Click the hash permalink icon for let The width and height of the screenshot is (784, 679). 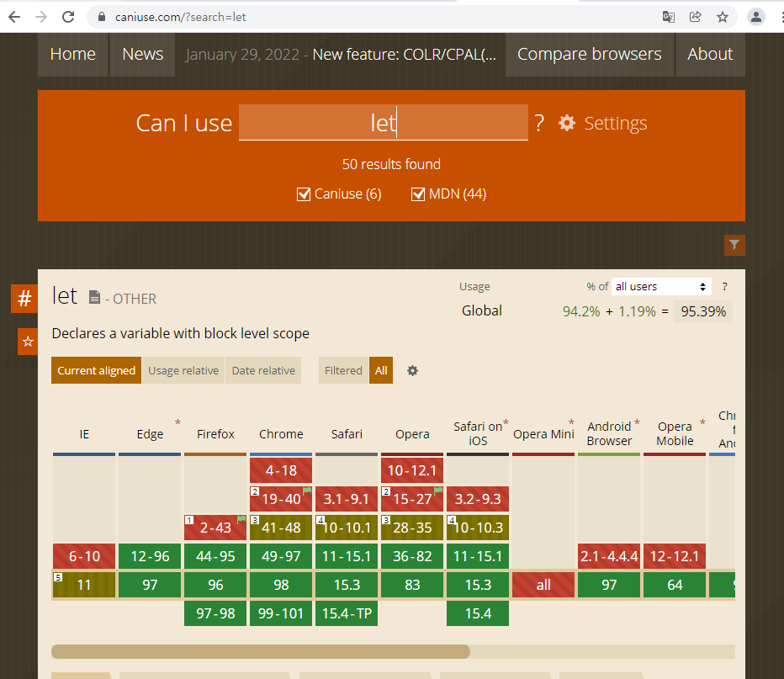(24, 299)
